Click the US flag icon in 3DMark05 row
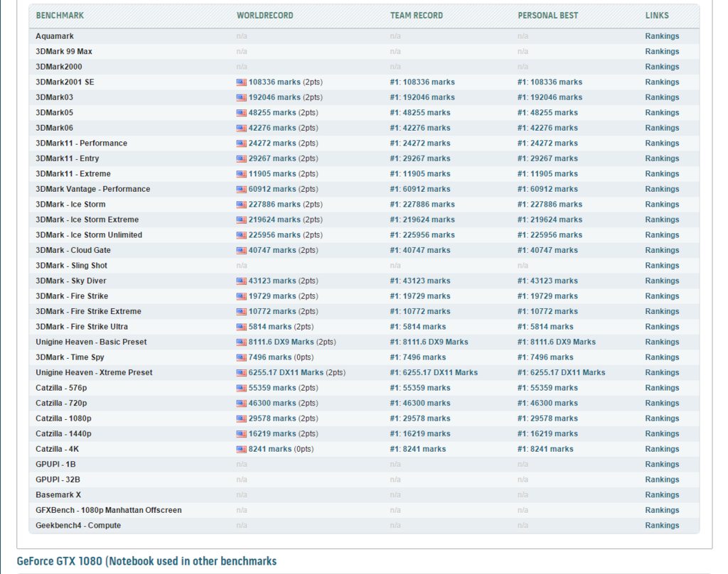This screenshot has width=728, height=574. point(242,113)
